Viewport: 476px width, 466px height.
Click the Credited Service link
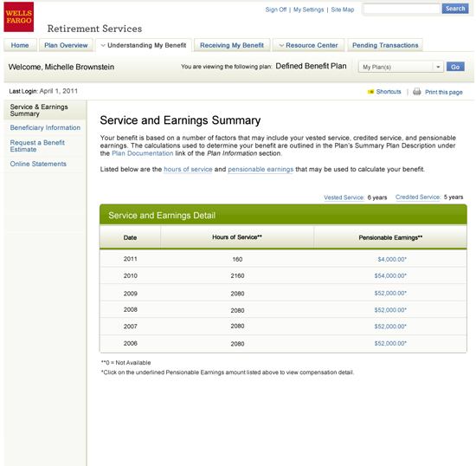418,197
